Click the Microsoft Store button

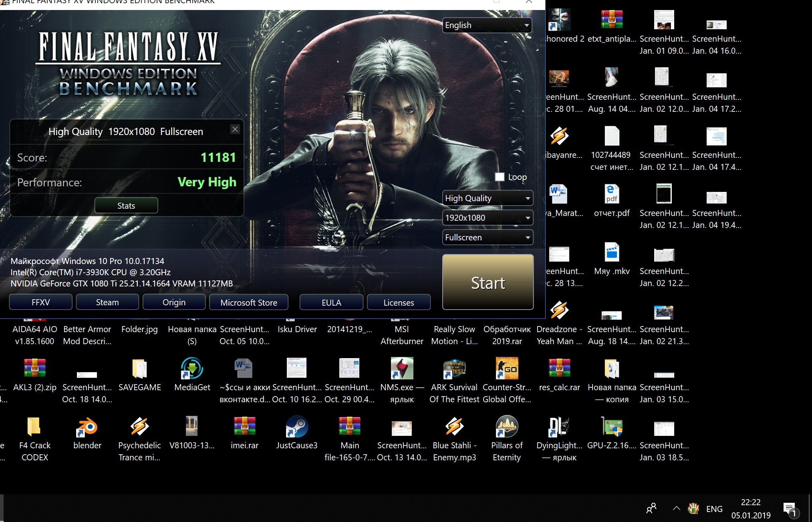click(249, 302)
